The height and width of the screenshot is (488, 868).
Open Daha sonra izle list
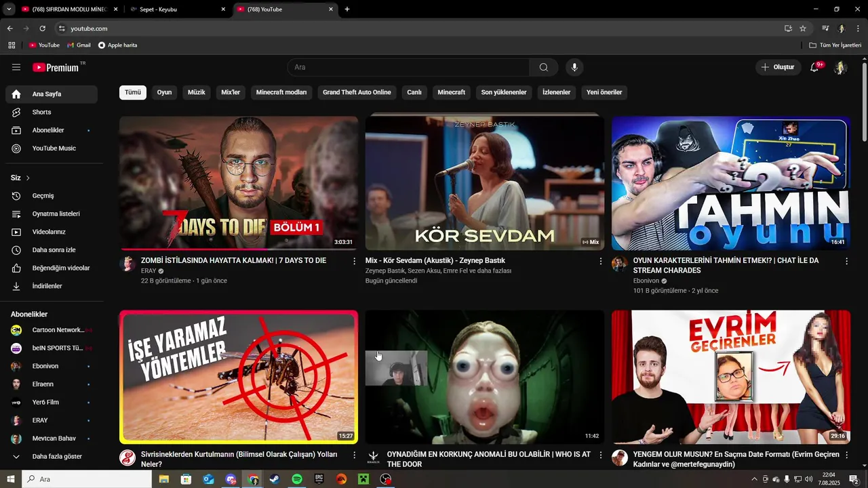click(x=52, y=250)
